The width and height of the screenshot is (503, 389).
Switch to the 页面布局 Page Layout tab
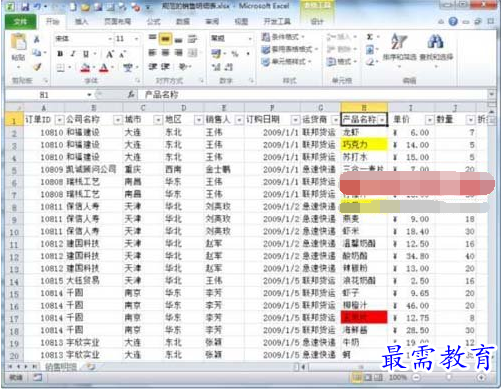tap(118, 22)
